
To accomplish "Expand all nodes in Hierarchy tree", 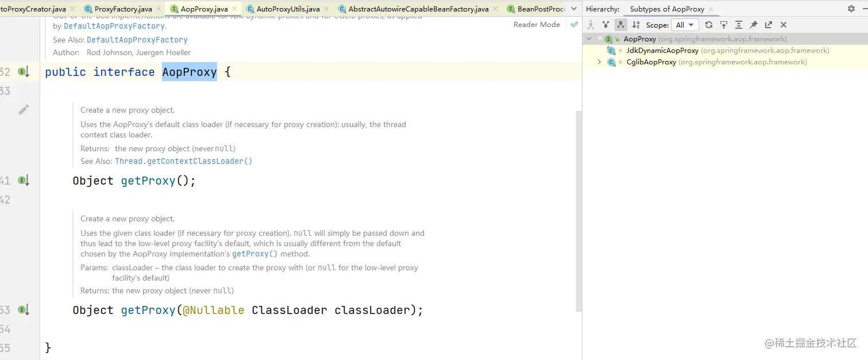I will 739,25.
